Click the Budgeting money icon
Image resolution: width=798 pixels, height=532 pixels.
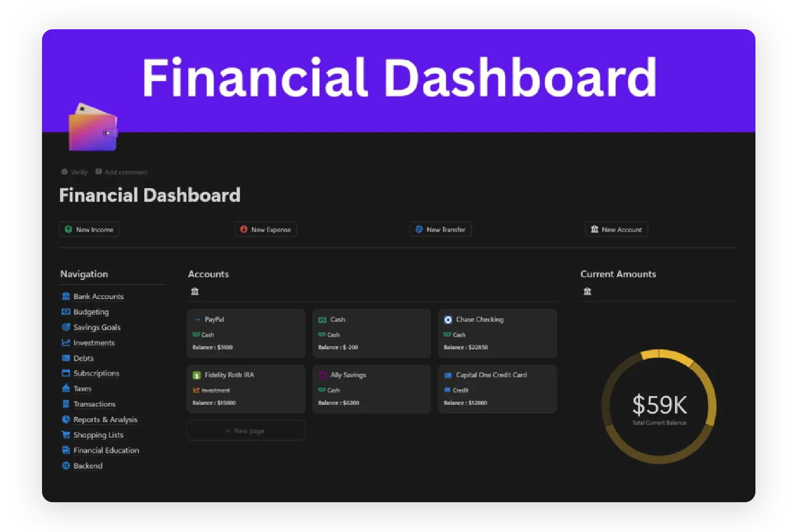click(x=66, y=311)
